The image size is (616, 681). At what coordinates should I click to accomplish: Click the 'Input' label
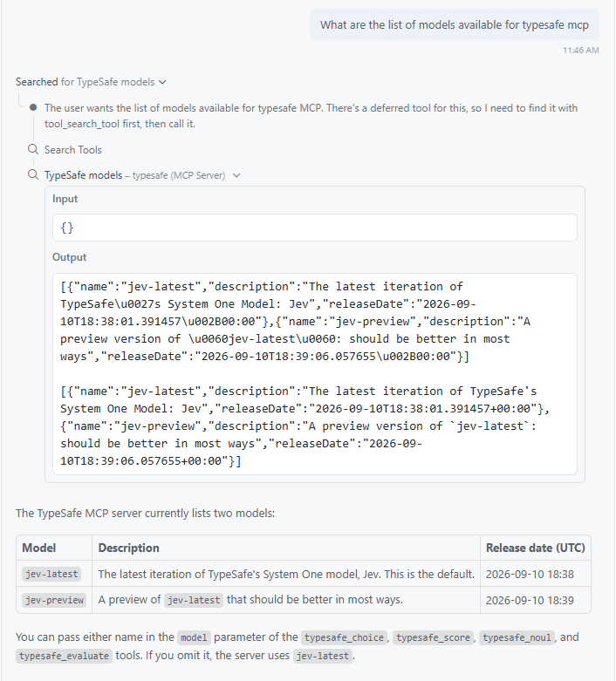point(65,199)
